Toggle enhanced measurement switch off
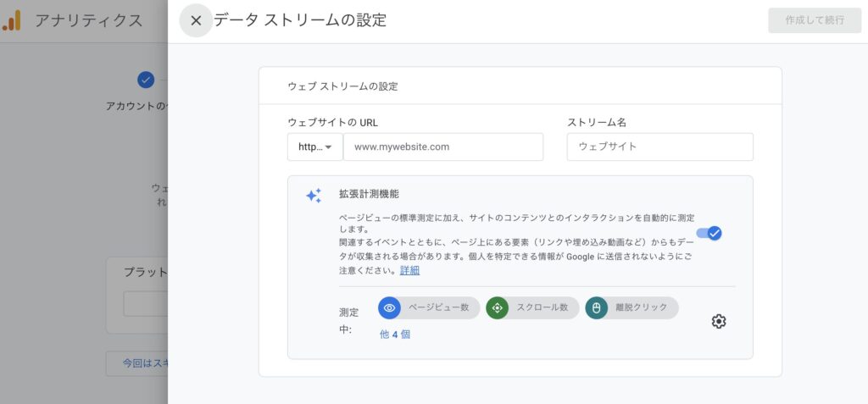 pos(709,233)
